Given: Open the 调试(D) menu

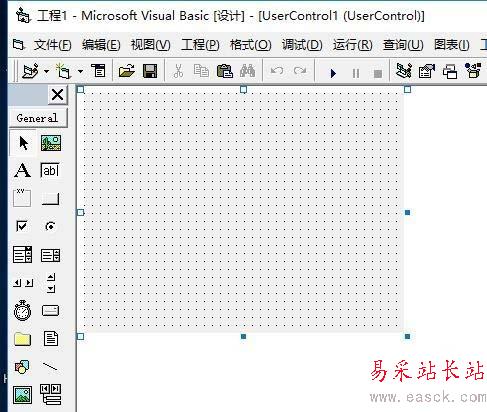Looking at the screenshot, I should pos(302,45).
